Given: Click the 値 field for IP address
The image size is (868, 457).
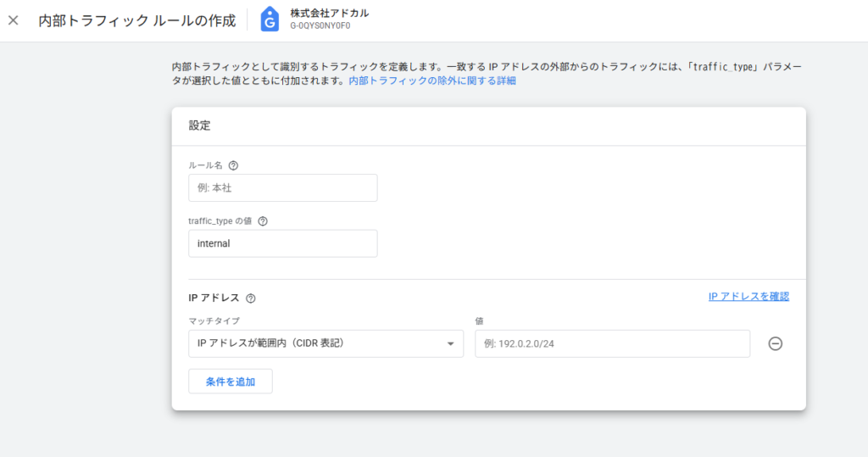Looking at the screenshot, I should pos(612,343).
